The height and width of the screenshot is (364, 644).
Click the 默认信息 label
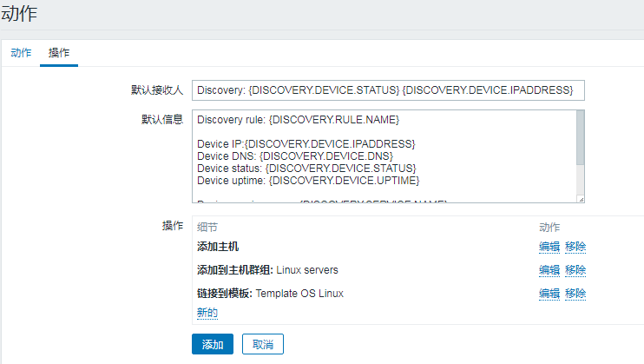tap(162, 120)
